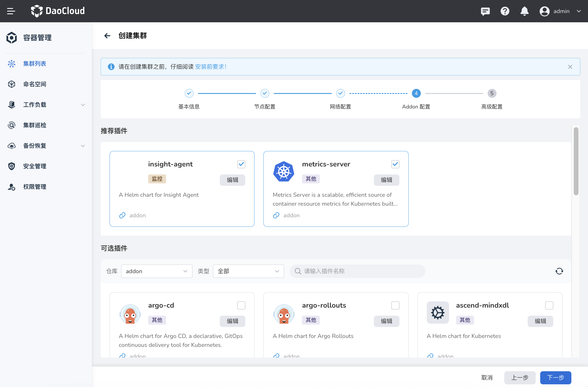The height and width of the screenshot is (387, 588).
Task: Dismiss the install requirements notice
Action: tap(570, 67)
